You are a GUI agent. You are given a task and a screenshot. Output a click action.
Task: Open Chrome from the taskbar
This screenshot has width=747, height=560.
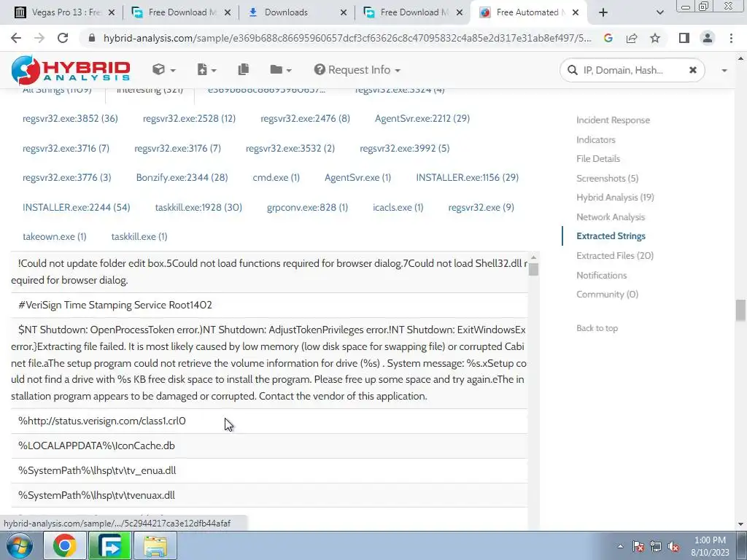pos(65,545)
